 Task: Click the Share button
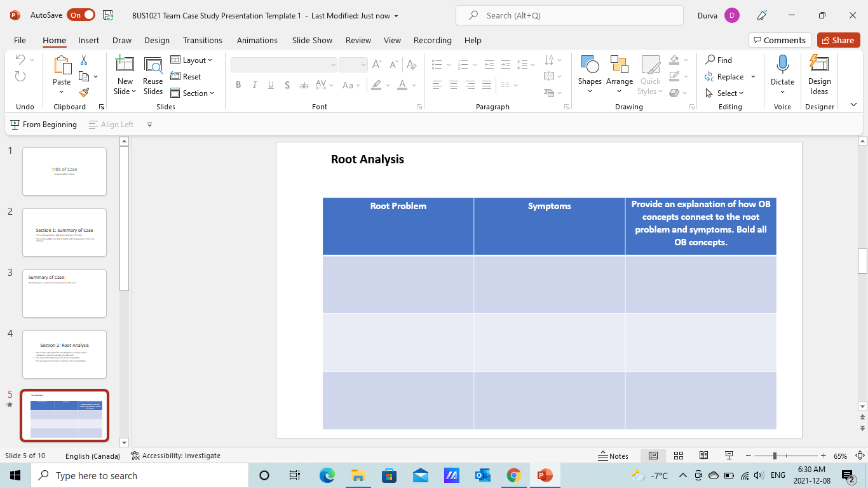(x=838, y=40)
